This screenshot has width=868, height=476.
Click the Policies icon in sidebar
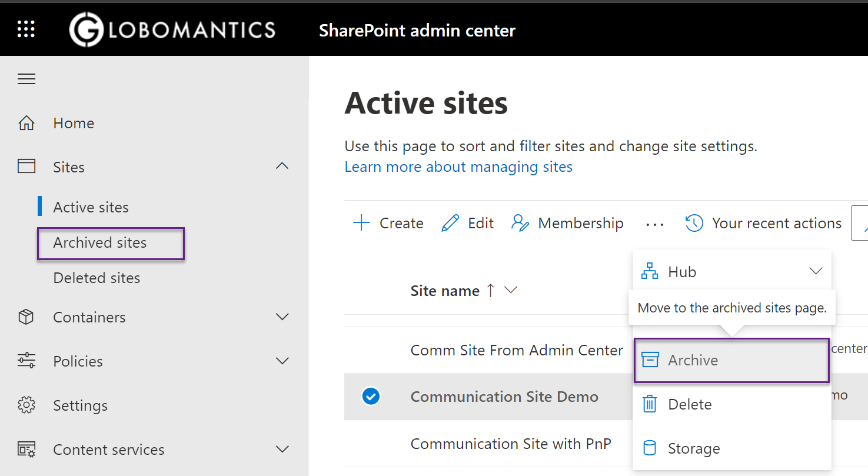click(26, 361)
